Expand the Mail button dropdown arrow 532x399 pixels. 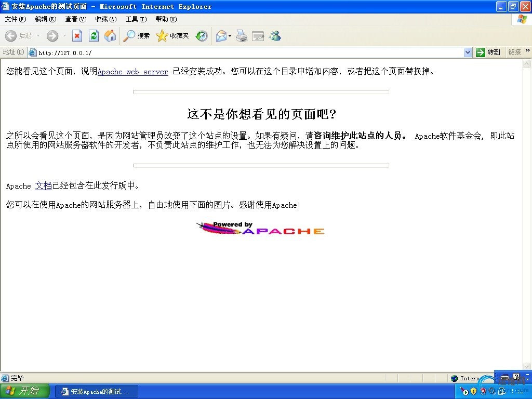(x=230, y=36)
